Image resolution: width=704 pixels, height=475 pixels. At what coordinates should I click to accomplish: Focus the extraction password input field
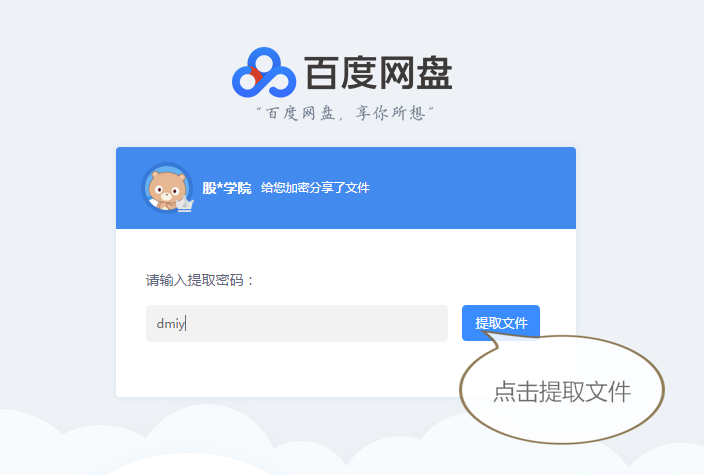297,323
